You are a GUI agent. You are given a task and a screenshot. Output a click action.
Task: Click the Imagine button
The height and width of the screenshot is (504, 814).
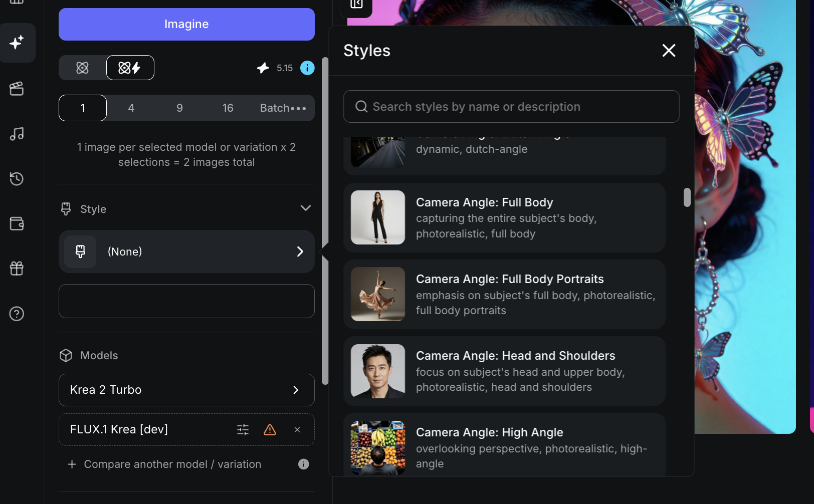point(186,24)
